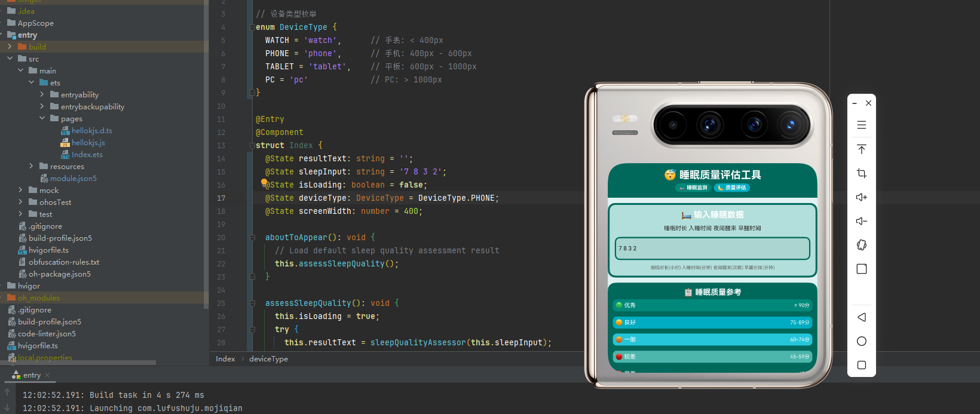Click the intention bulb on line 16
980x414 pixels.
264,182
